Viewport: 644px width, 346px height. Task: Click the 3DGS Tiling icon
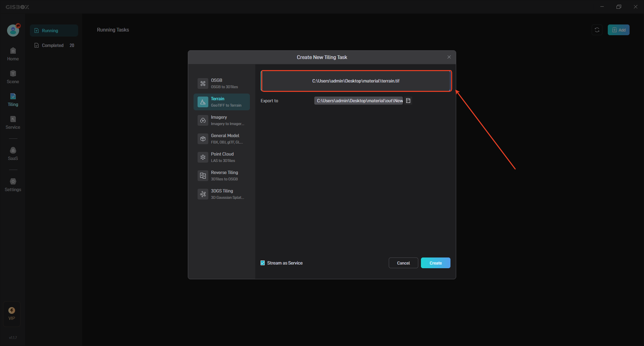[x=203, y=194]
